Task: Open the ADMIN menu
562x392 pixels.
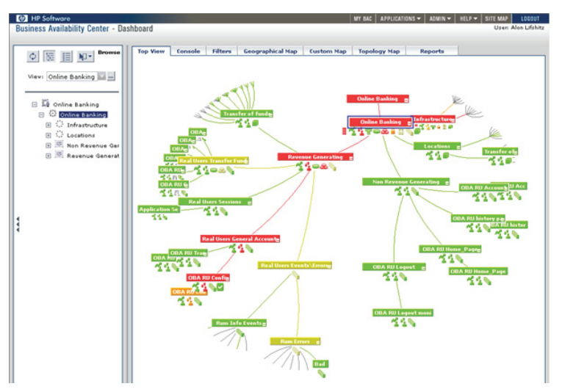Action: pyautogui.click(x=440, y=18)
